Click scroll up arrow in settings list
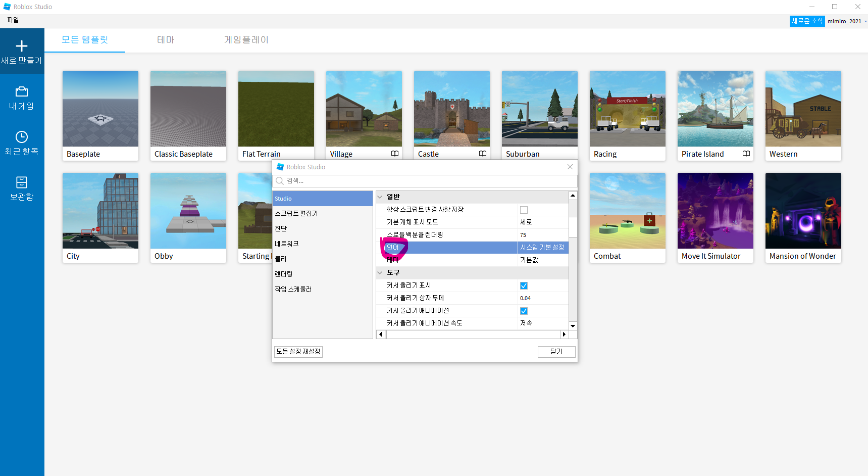The width and height of the screenshot is (868, 476). point(573,196)
